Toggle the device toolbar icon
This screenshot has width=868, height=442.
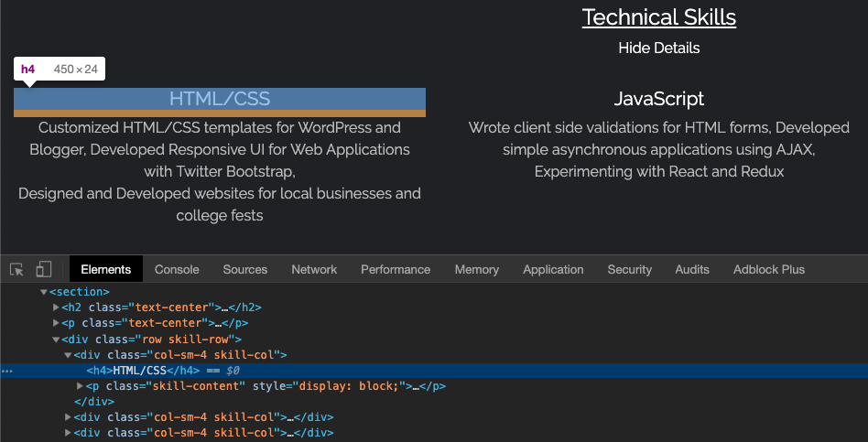(x=44, y=269)
